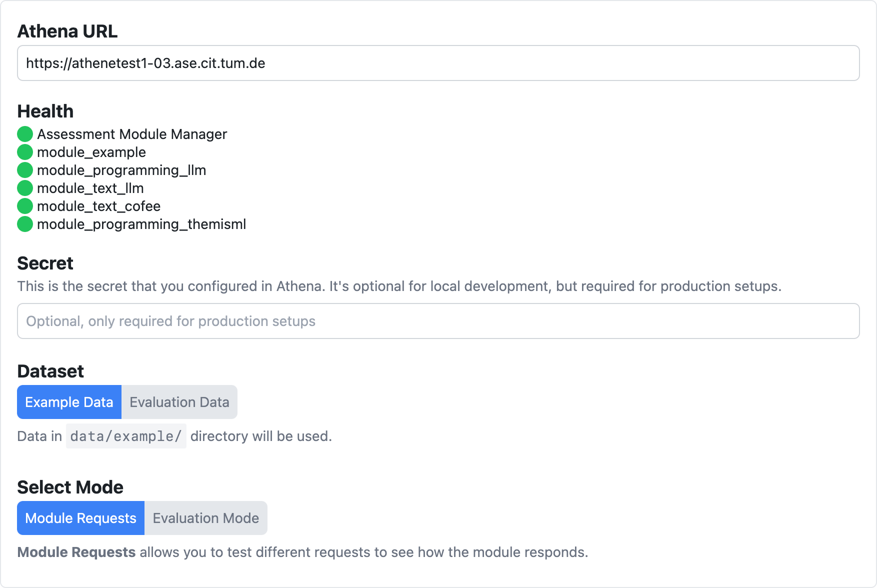Click the Health section heading
Image resolution: width=877 pixels, height=588 pixels.
(x=45, y=111)
